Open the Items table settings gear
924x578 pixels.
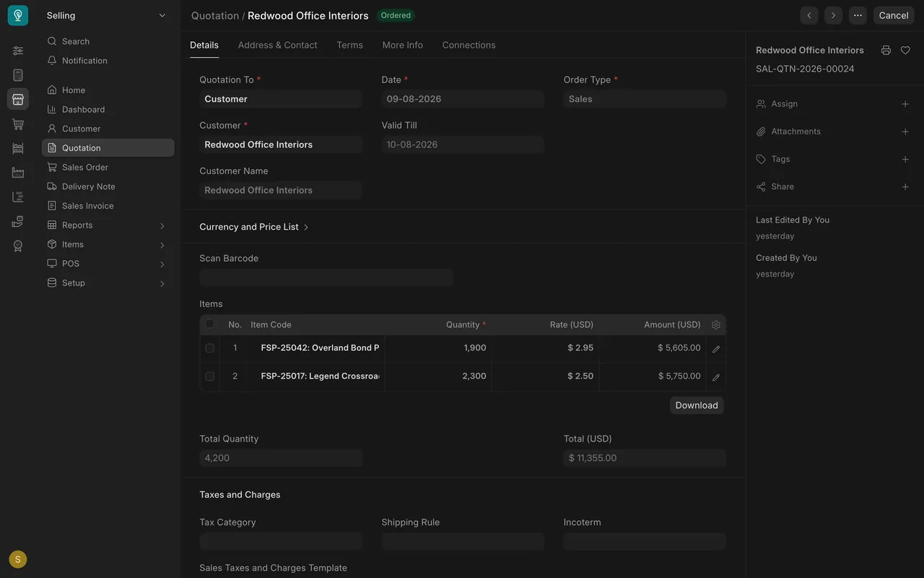pos(716,325)
